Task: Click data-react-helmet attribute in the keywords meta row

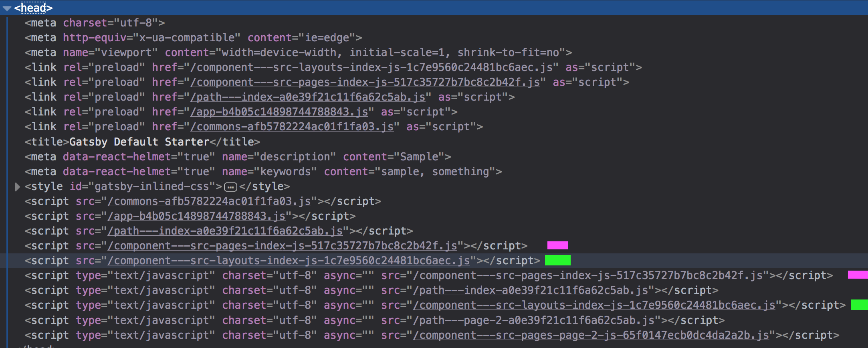Action: click(x=117, y=172)
